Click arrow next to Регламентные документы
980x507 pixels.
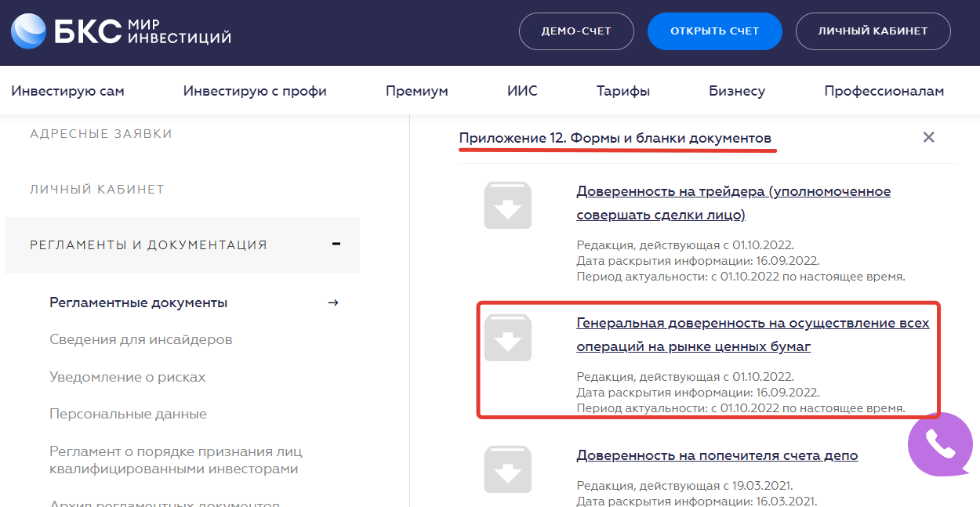(333, 302)
